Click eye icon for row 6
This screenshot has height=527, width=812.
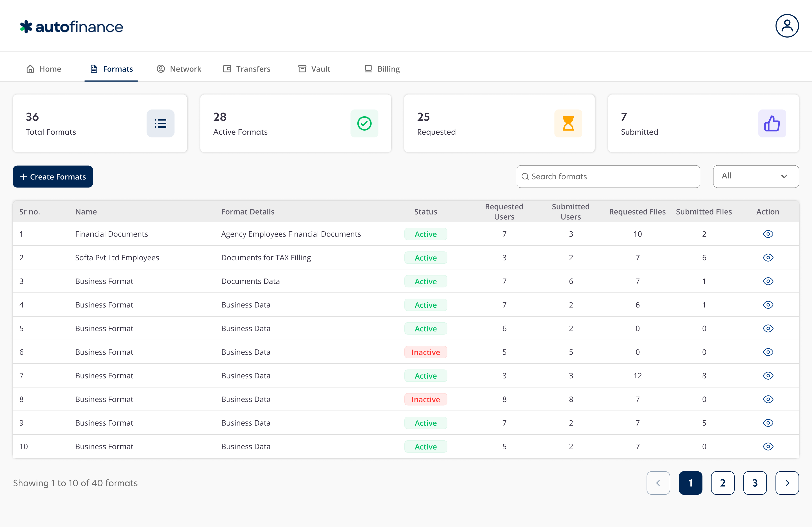coord(768,352)
